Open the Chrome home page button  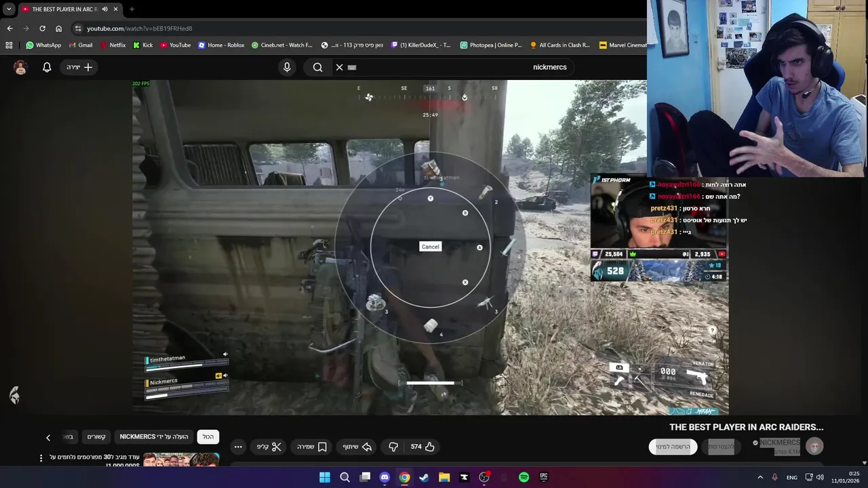(58, 28)
